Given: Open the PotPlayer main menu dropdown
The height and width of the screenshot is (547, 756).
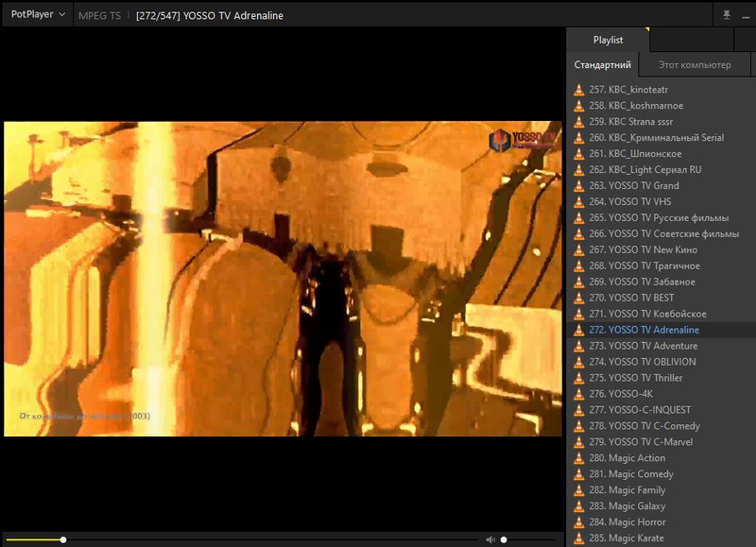Looking at the screenshot, I should pyautogui.click(x=38, y=14).
